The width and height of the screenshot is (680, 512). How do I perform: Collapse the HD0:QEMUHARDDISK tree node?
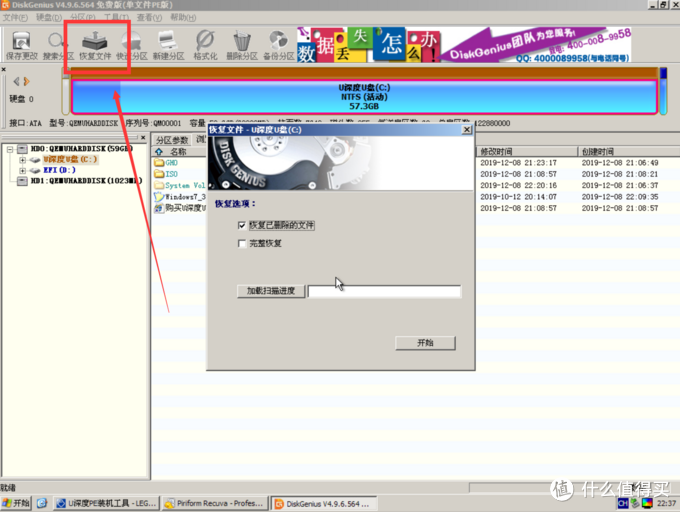[10, 149]
